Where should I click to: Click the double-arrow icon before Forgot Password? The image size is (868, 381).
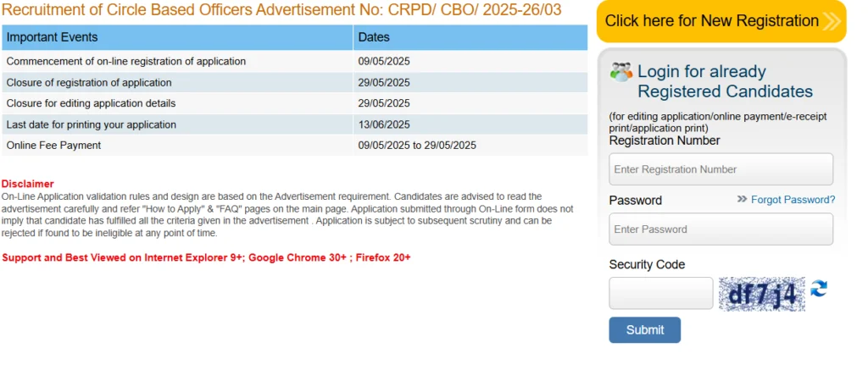pos(742,200)
